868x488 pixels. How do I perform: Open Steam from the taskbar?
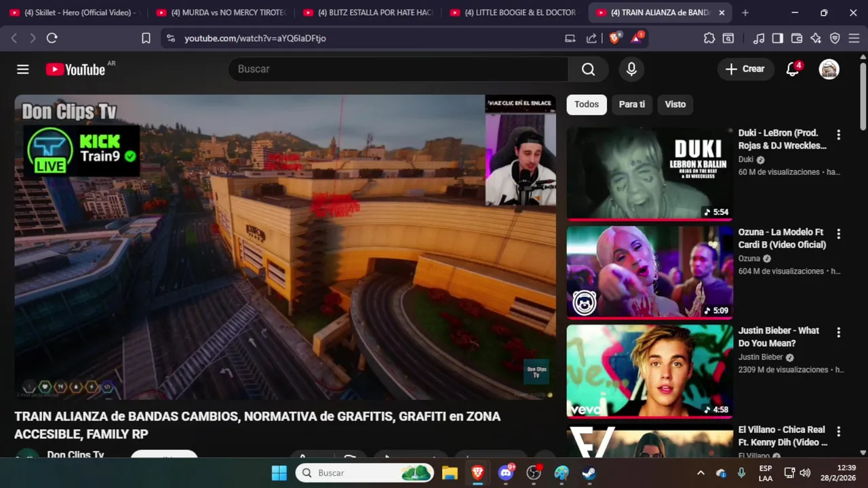pos(589,473)
